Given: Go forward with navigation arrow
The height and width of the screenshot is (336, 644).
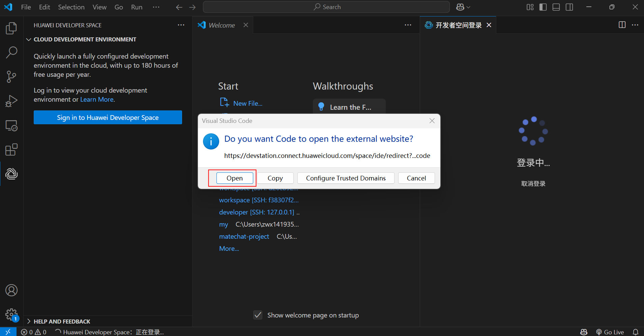Looking at the screenshot, I should [193, 7].
